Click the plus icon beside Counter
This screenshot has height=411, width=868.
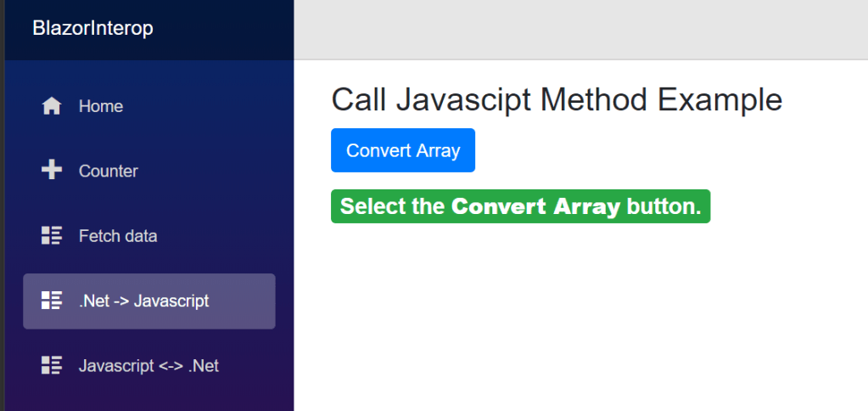click(x=52, y=171)
